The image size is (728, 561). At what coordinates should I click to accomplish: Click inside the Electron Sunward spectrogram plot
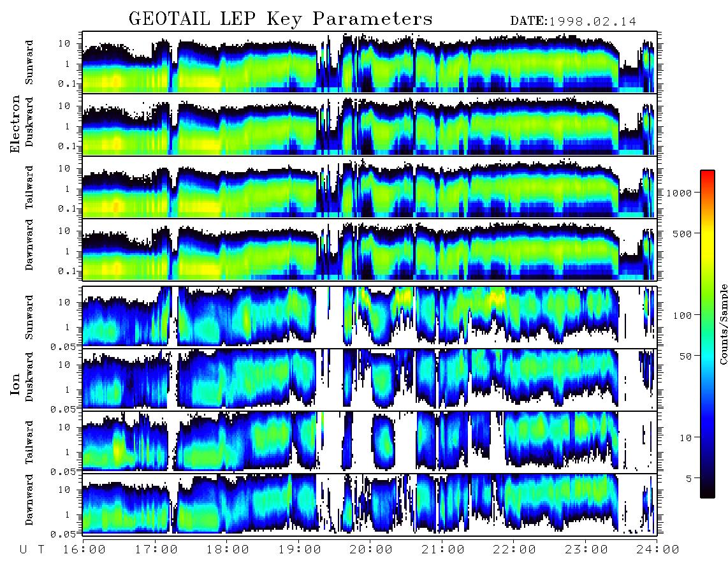pyautogui.click(x=370, y=62)
